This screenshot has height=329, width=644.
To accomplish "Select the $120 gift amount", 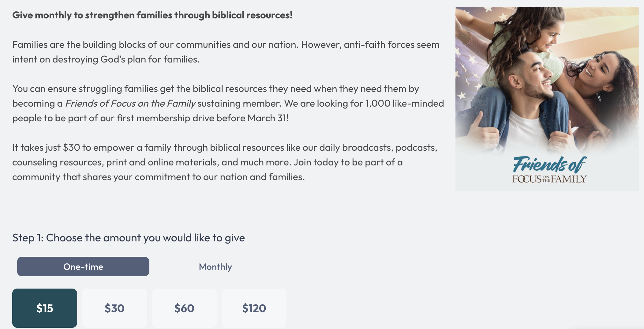I will pos(254,308).
